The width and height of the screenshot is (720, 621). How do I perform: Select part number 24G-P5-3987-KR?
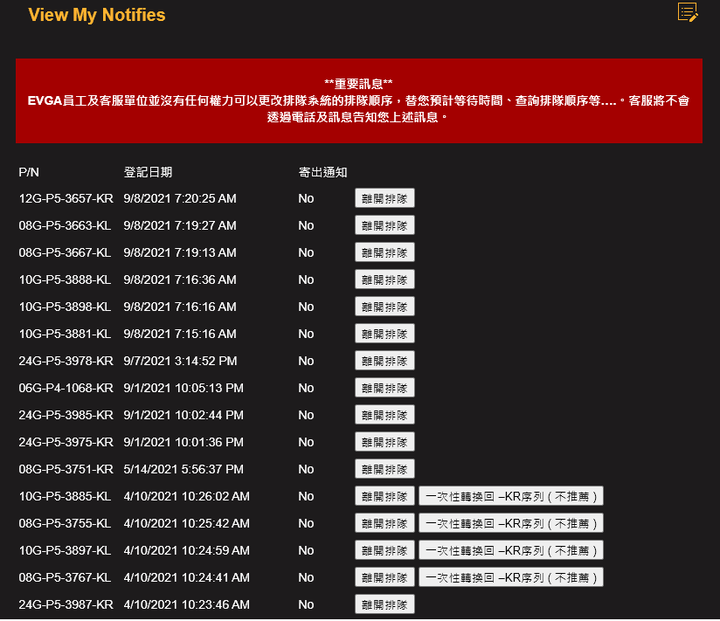click(66, 605)
